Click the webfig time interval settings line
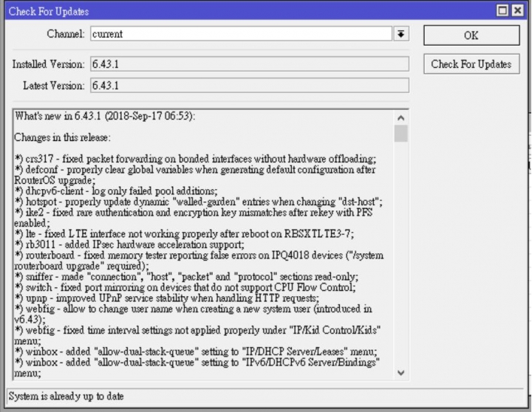The height and width of the screenshot is (412, 532). [x=197, y=335]
